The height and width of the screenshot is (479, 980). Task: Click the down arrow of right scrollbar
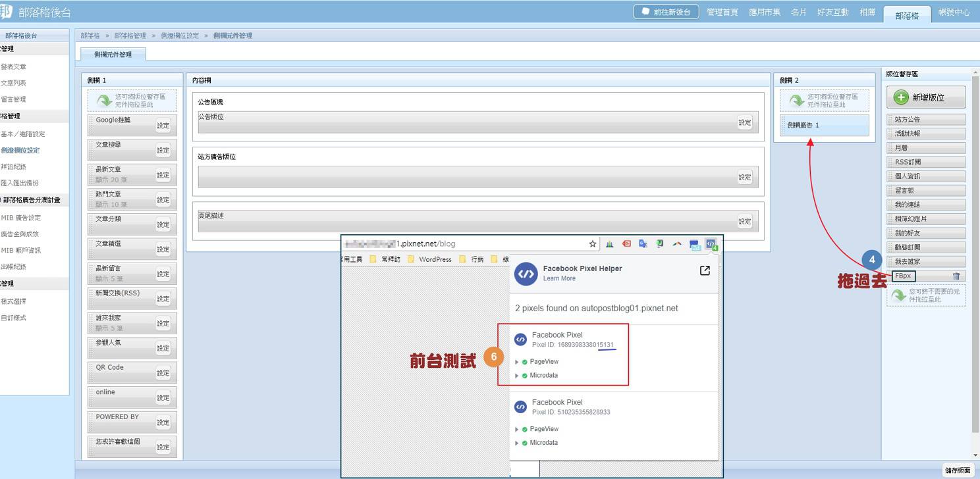[975, 455]
